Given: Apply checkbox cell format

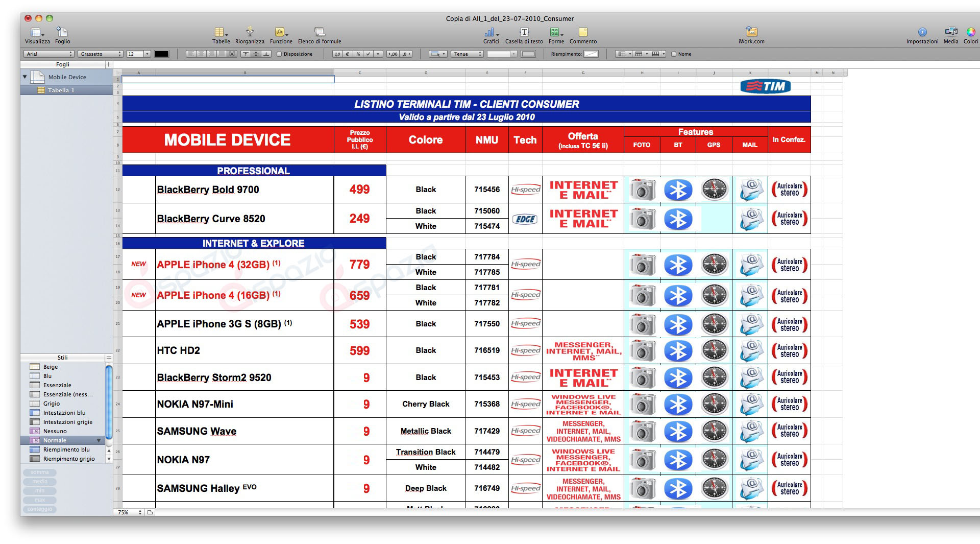Looking at the screenshot, I should (x=368, y=54).
